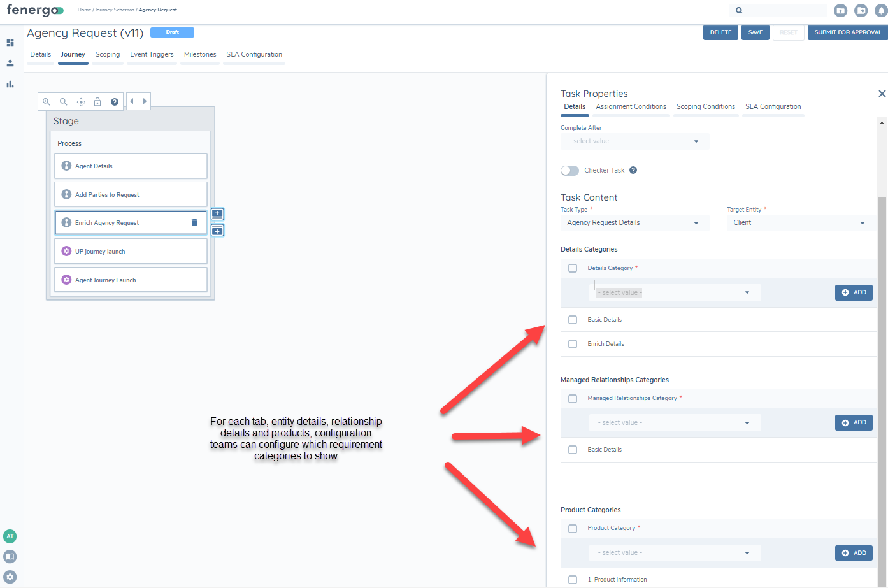Viewport: 888px width, 588px height.
Task: Switch to the Scoping Conditions tab in Task Properties
Action: tap(706, 106)
